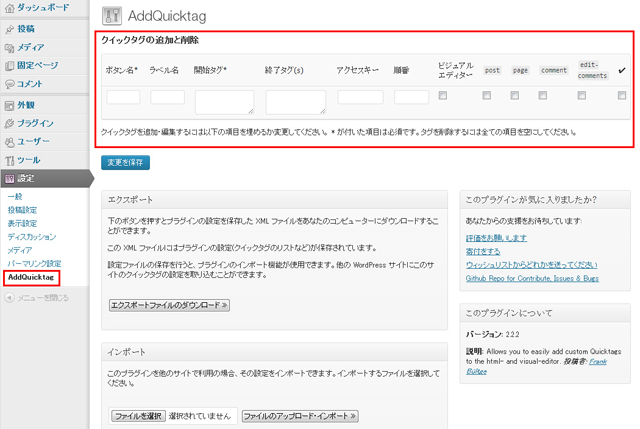
Task: Open the ツール tools icon
Action: (x=10, y=160)
